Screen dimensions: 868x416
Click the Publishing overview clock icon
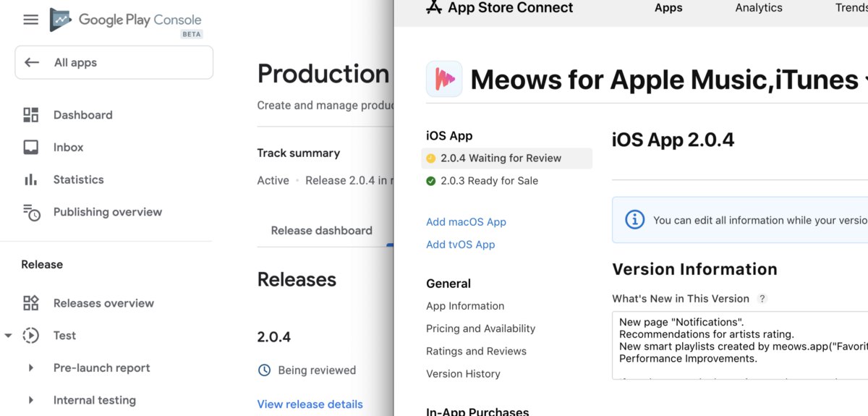(x=31, y=212)
